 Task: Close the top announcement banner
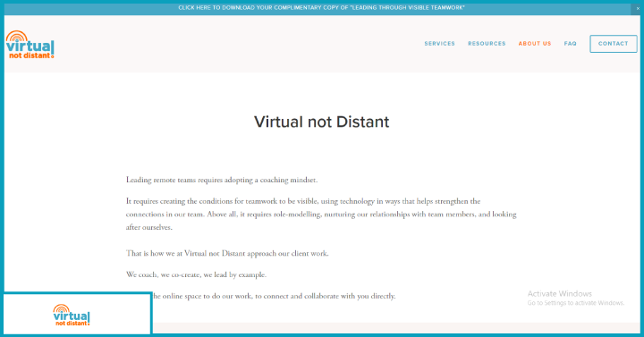[638, 8]
